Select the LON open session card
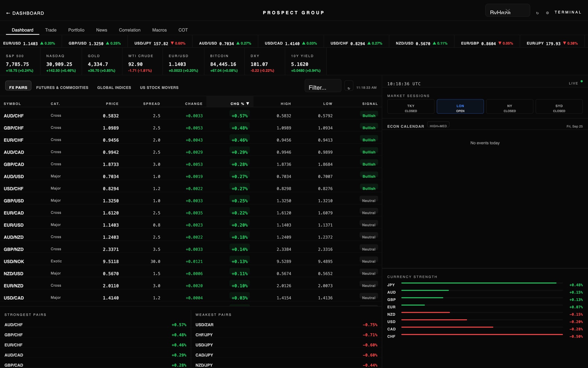Image resolution: width=588 pixels, height=368 pixels. click(460, 107)
